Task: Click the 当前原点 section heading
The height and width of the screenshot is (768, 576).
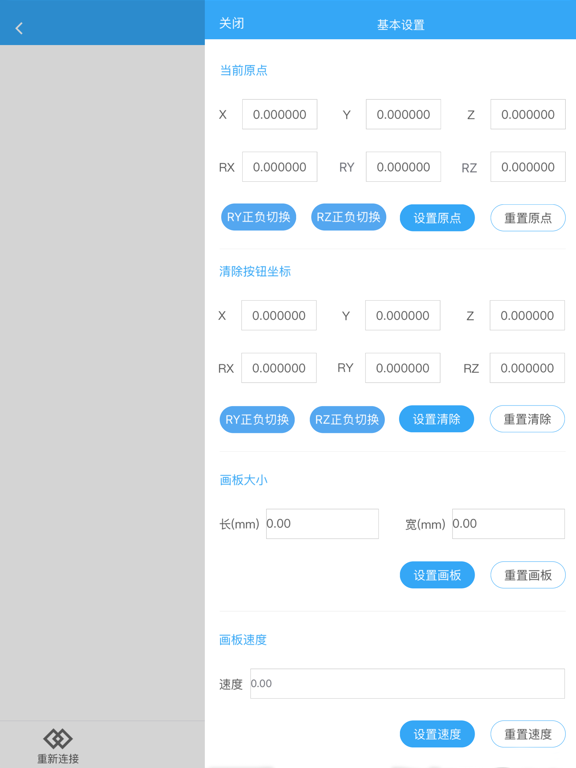Action: tap(243, 71)
